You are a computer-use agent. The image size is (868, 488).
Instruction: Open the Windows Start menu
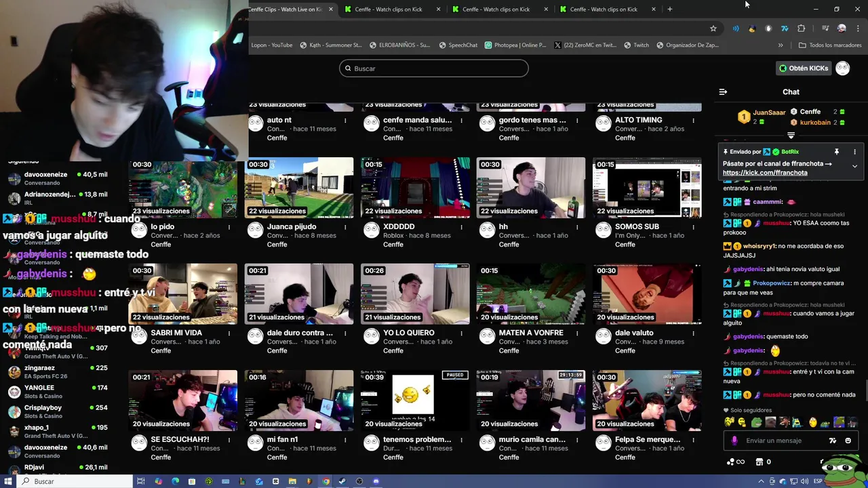9,481
